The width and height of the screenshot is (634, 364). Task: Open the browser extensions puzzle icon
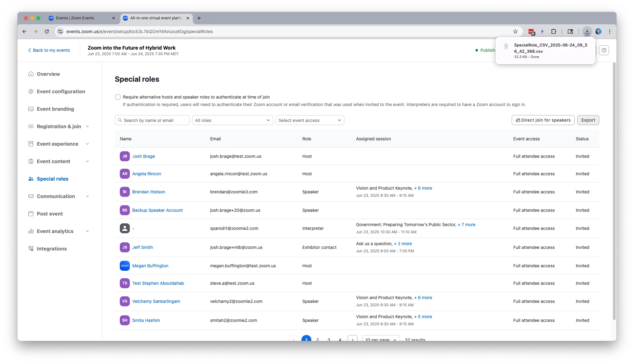pyautogui.click(x=554, y=32)
